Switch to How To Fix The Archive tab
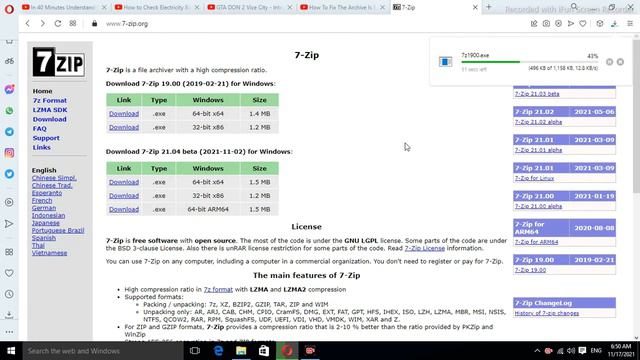This screenshot has height=360, width=640. [x=341, y=7]
